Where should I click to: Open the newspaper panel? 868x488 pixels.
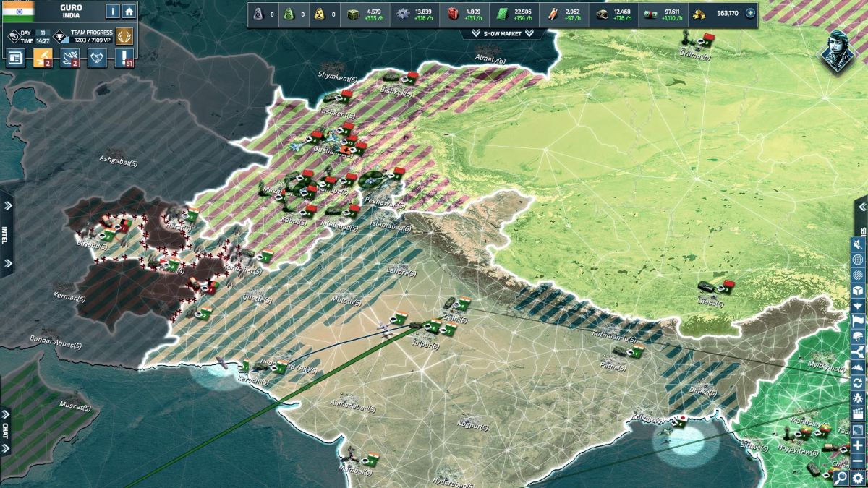(x=15, y=59)
